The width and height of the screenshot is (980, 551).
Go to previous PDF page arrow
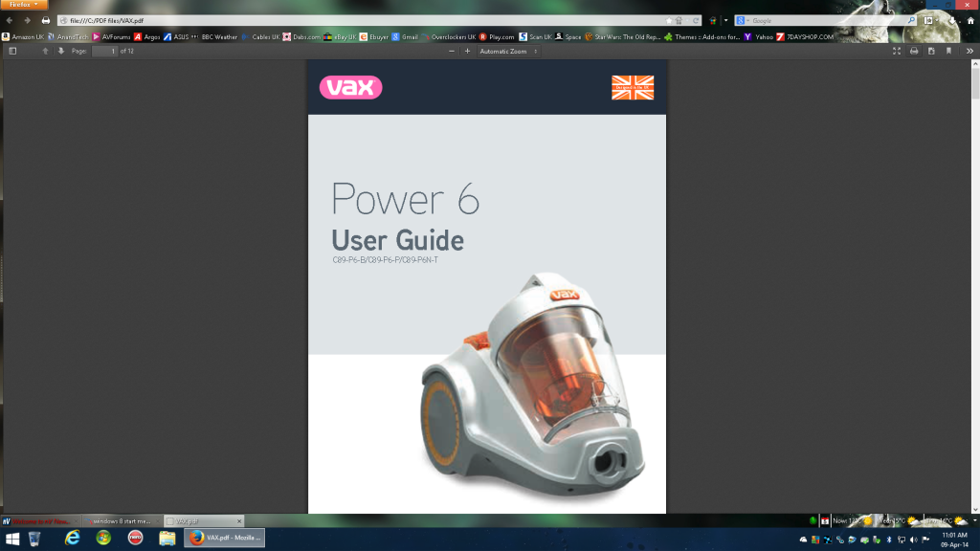(45, 52)
